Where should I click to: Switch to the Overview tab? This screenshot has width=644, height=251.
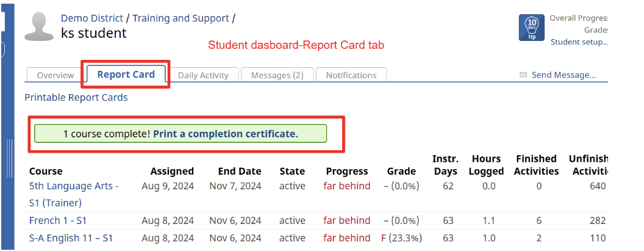tap(55, 75)
